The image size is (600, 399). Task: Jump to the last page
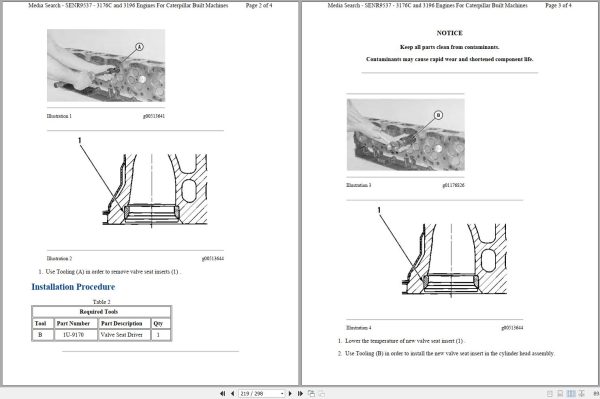[x=300, y=393]
